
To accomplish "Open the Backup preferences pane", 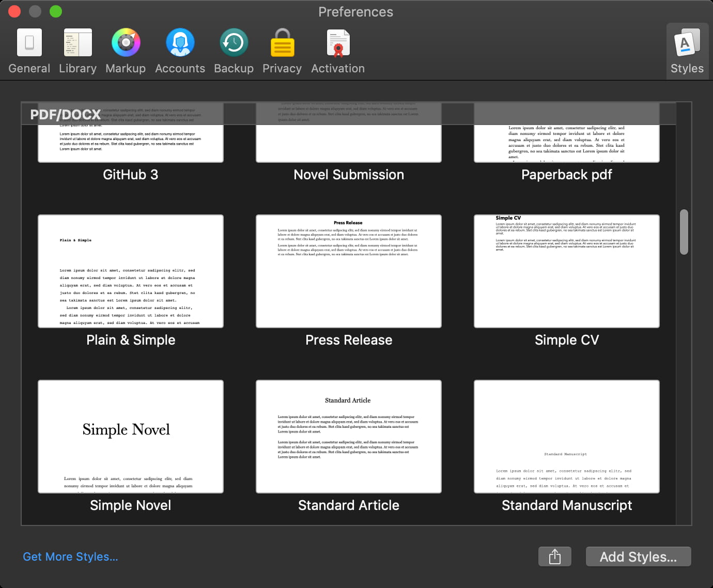I will point(234,52).
